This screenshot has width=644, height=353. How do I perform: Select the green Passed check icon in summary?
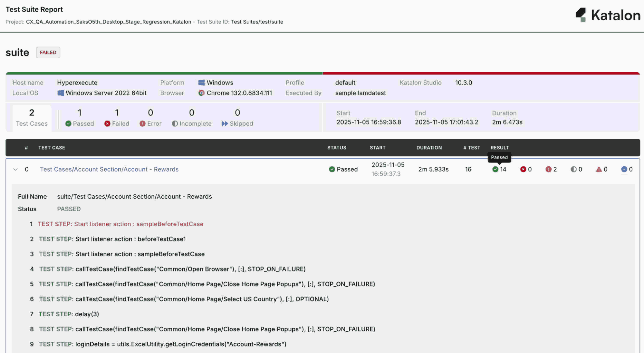[68, 123]
